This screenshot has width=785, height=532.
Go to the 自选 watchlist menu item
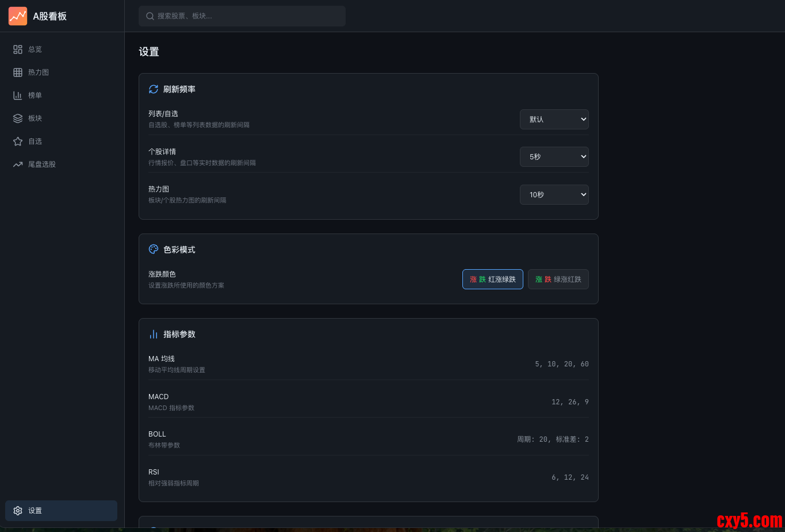pos(35,141)
